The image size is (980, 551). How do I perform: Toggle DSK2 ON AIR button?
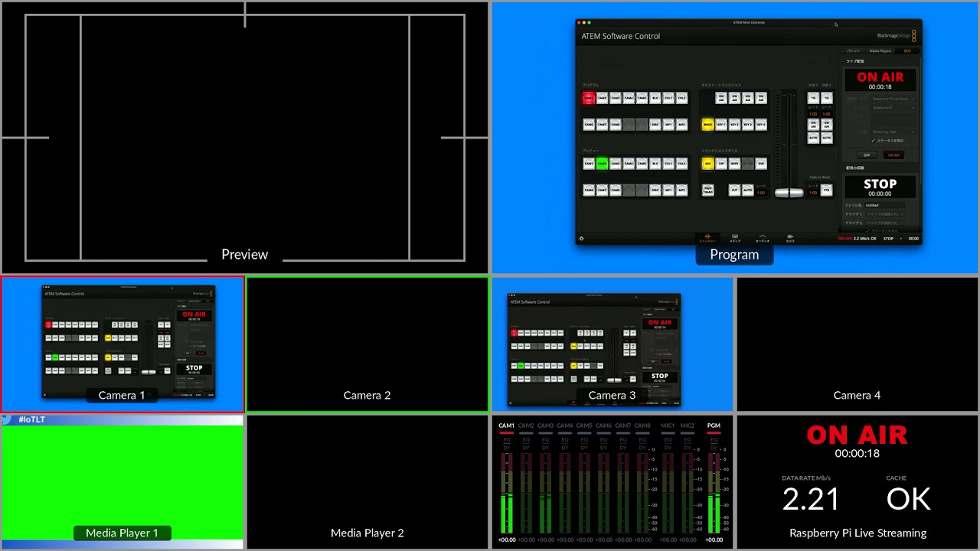click(x=827, y=125)
